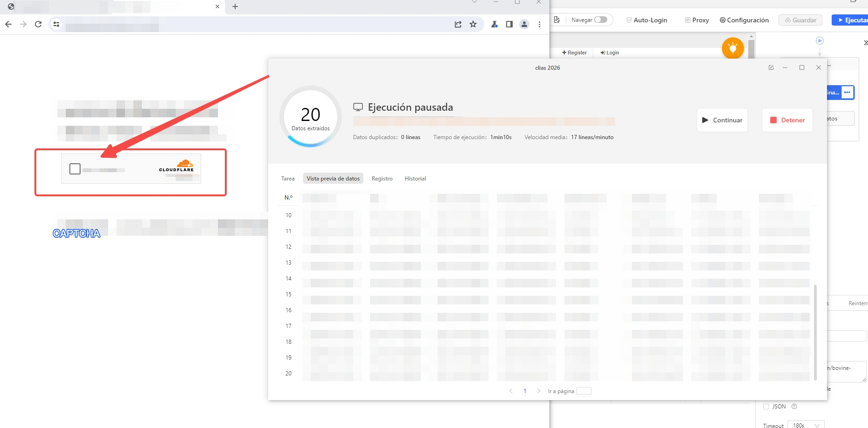Click the Detener button to stop
868x428 pixels.
[x=787, y=120]
